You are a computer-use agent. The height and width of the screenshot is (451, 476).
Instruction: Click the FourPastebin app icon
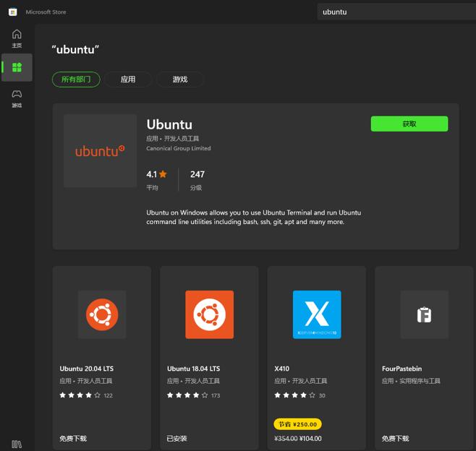[425, 314]
